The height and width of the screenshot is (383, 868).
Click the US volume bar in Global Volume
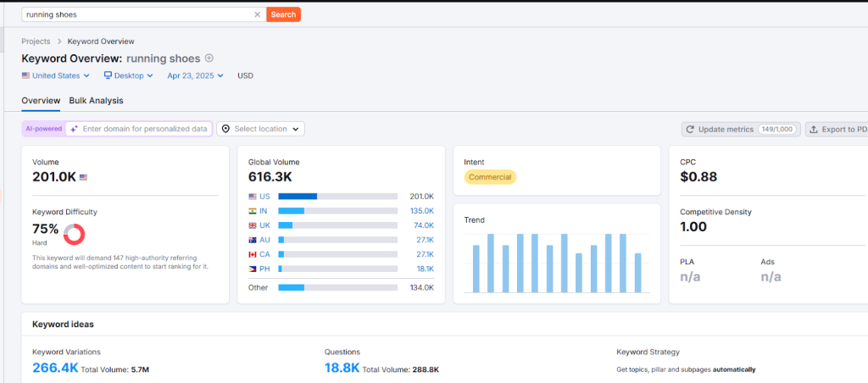coord(337,196)
